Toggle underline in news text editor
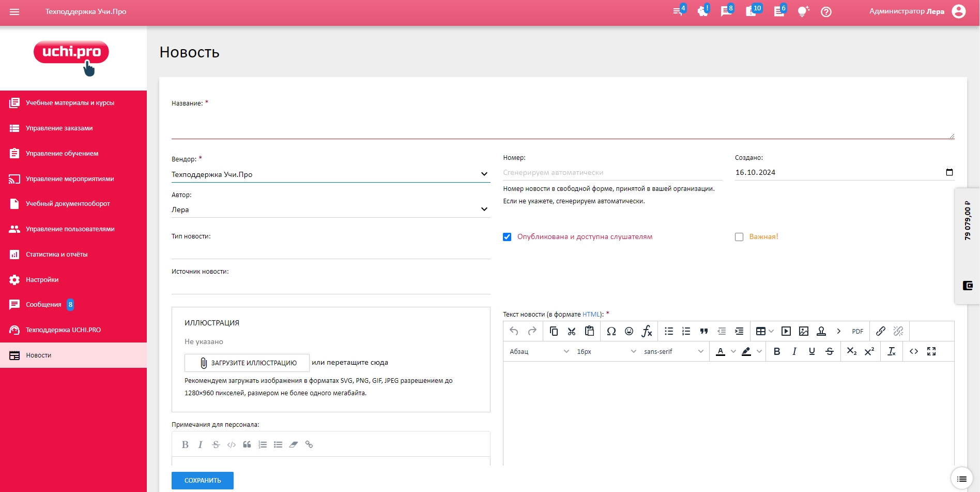This screenshot has height=492, width=980. (x=812, y=351)
